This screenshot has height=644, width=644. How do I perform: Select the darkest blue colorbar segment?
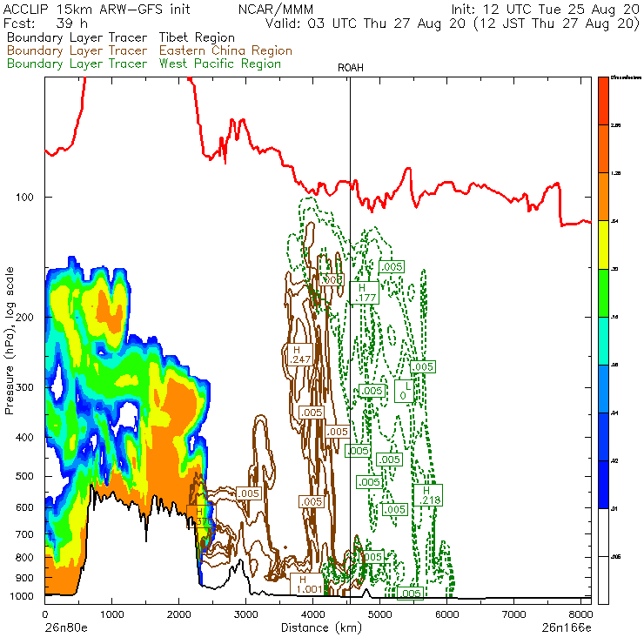603,485
